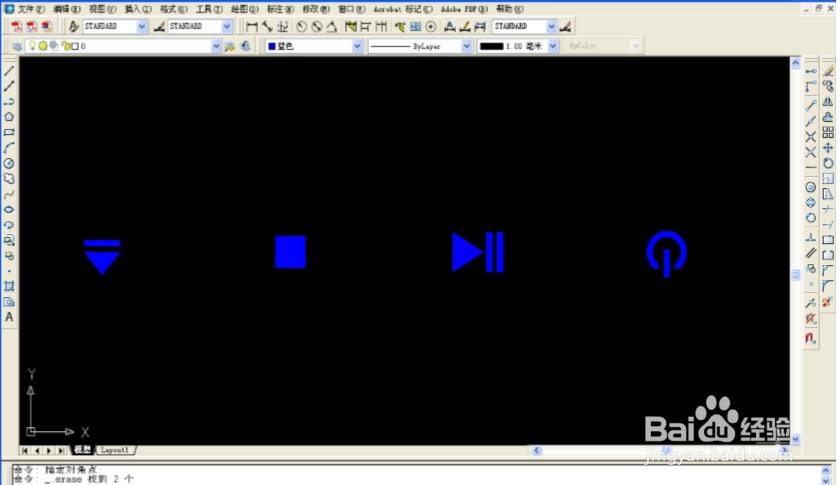Screen dimensions: 840x485
Task: Select the Snap to Endpoint icon
Action: click(x=811, y=106)
